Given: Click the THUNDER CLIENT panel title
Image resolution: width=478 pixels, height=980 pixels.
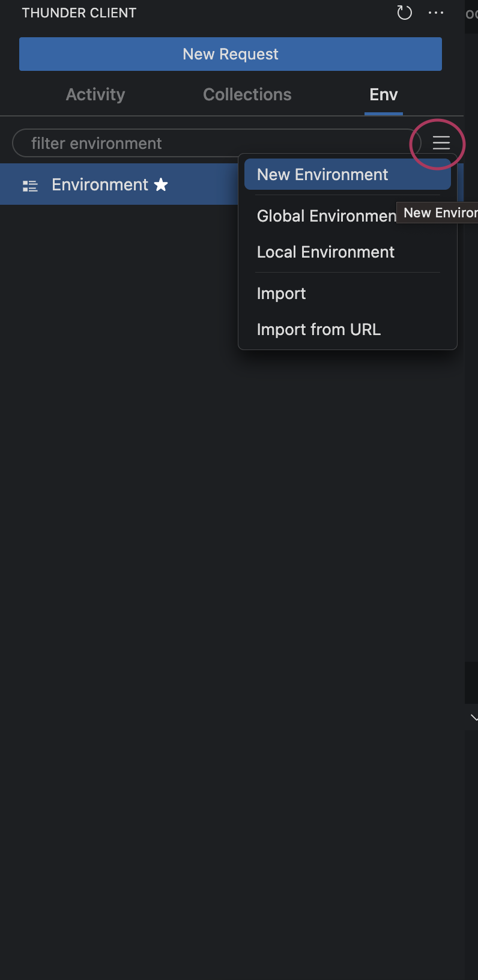Looking at the screenshot, I should (x=79, y=13).
